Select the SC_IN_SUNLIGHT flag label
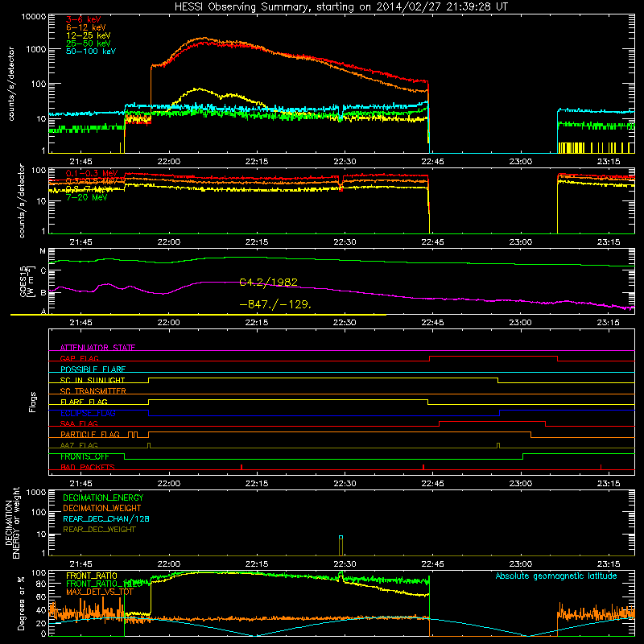The width and height of the screenshot is (644, 644). point(93,380)
